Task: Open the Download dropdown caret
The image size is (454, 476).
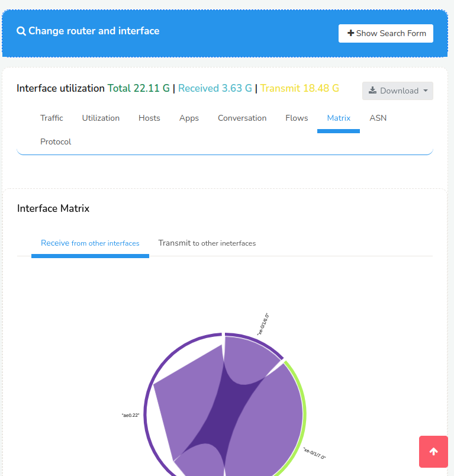Action: tap(426, 91)
